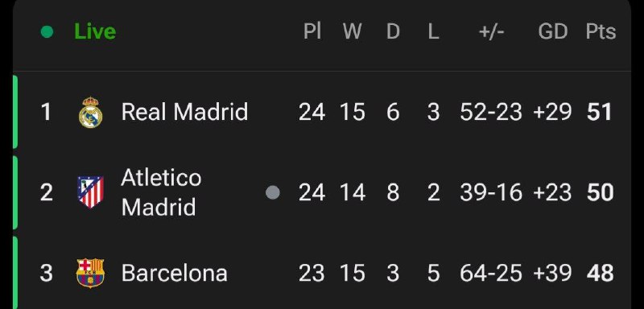Click the Atletico Madrid crest icon
The height and width of the screenshot is (309, 644).
coord(90,192)
